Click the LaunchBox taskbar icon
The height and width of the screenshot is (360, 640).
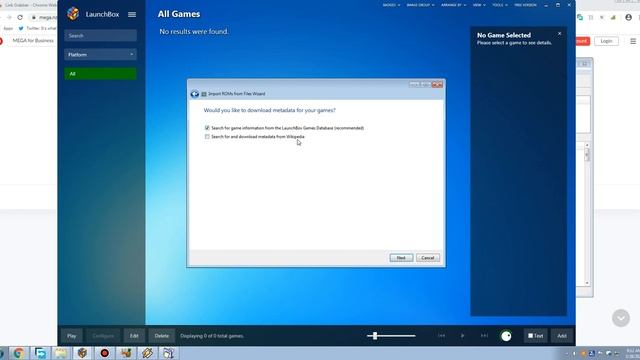(82, 353)
